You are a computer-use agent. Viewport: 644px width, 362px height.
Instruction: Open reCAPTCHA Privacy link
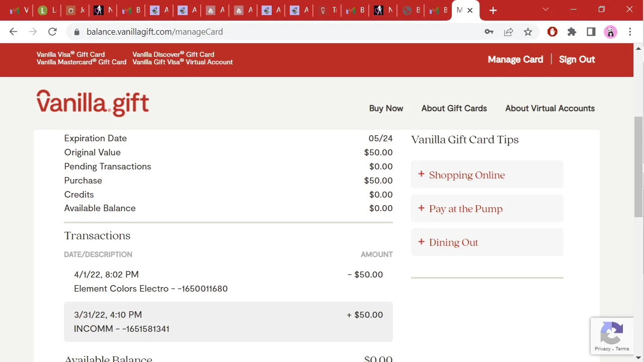point(602,348)
